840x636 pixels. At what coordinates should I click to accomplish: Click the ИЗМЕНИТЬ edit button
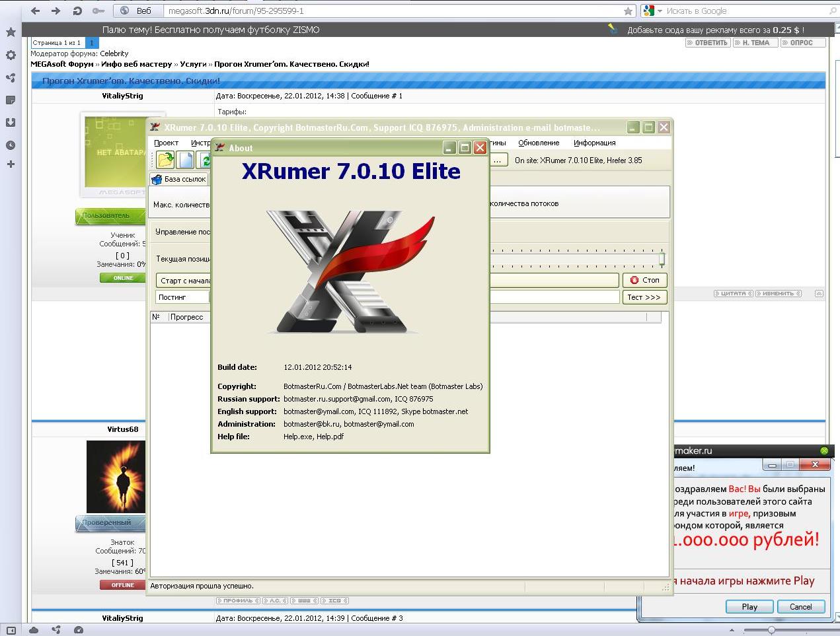[779, 293]
